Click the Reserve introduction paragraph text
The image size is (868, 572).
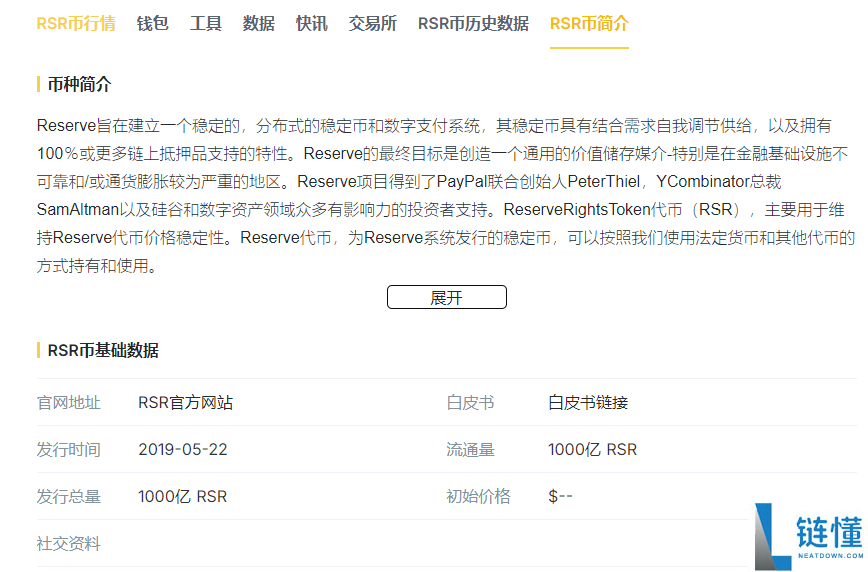(446, 195)
